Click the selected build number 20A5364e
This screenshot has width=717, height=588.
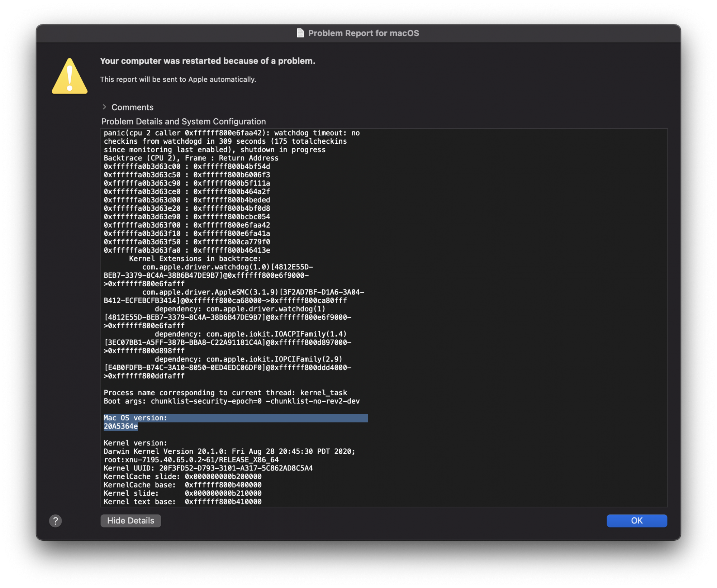tap(121, 426)
